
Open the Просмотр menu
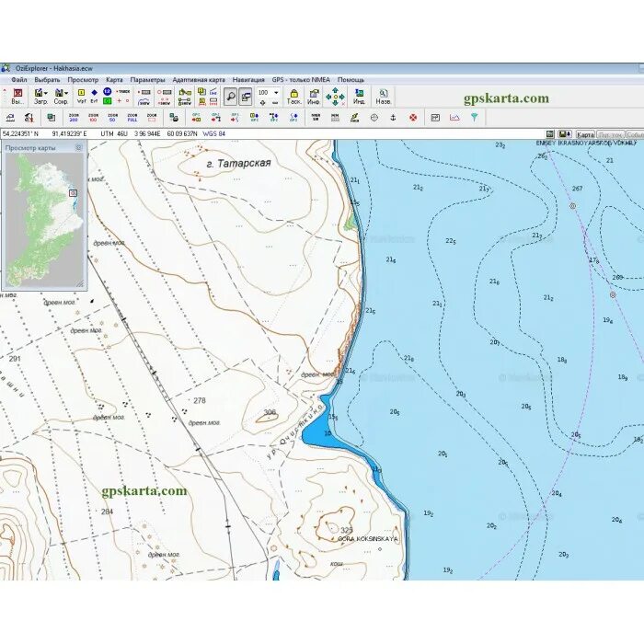(x=83, y=80)
